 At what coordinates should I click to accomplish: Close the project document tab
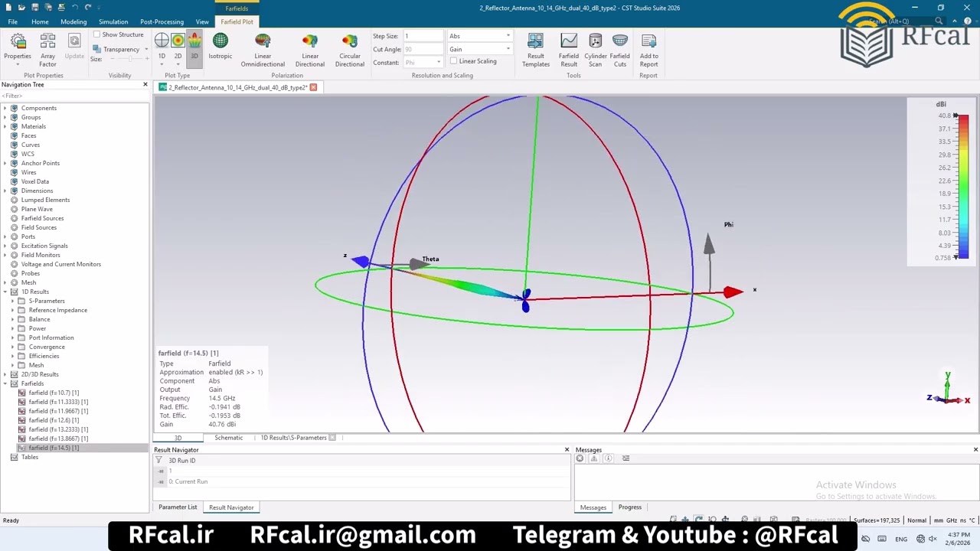click(313, 87)
